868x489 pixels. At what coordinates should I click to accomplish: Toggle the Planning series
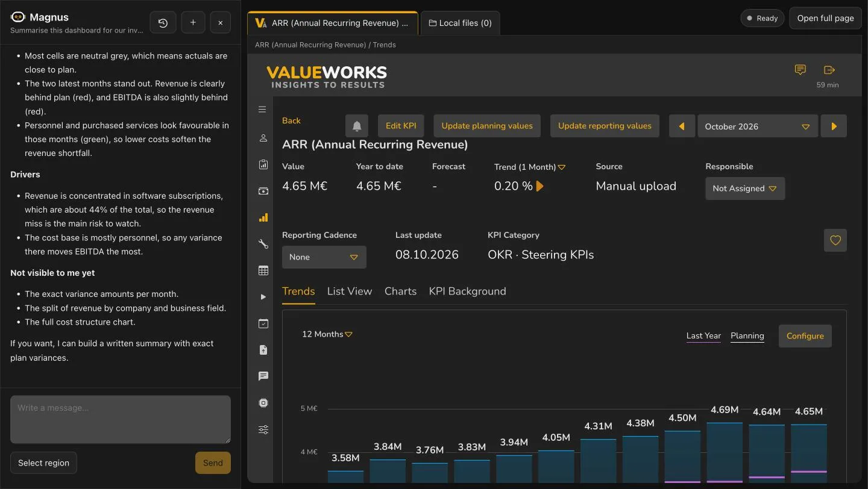coord(747,336)
